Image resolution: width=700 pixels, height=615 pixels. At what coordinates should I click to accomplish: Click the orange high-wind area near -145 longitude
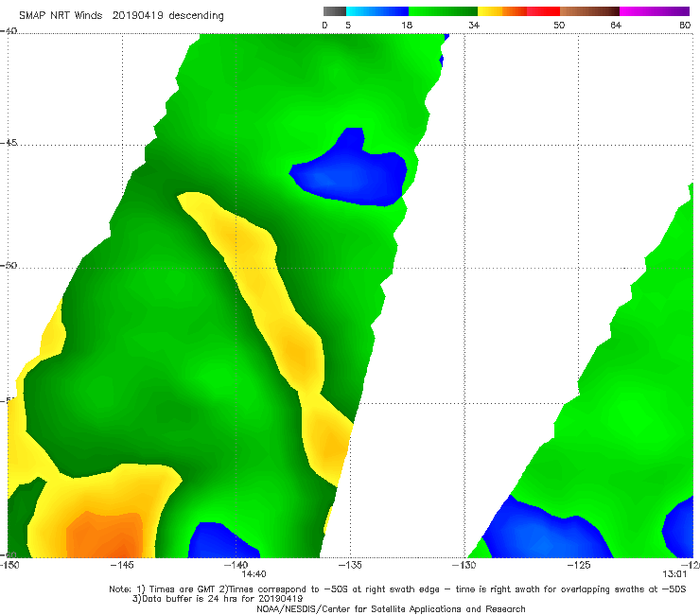pos(105,536)
